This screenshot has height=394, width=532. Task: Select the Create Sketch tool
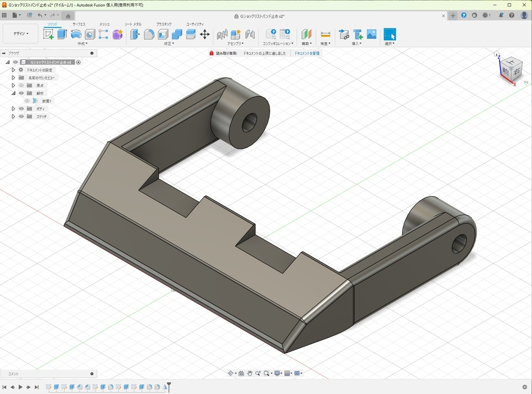pos(48,34)
